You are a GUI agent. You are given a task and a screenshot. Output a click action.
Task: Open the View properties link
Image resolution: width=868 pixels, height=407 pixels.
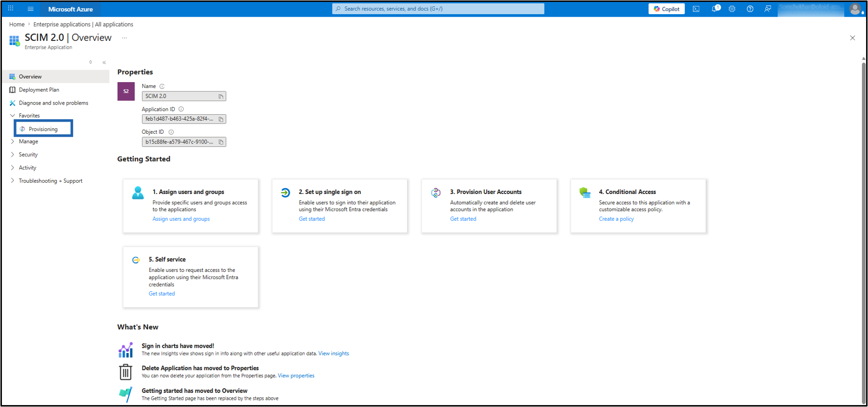(296, 375)
